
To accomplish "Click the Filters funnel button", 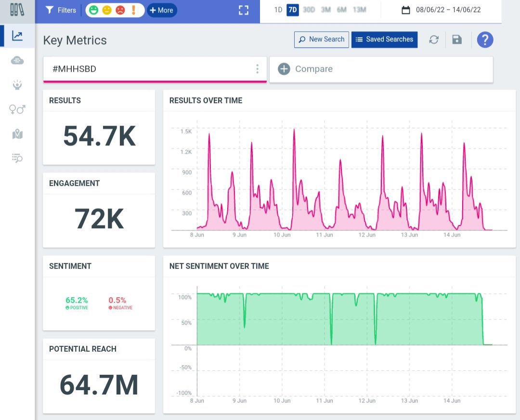I will click(61, 10).
